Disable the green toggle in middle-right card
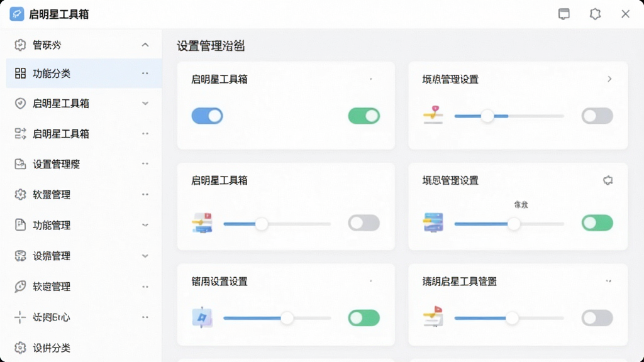Screen dimensions: 644x362 click(x=597, y=223)
